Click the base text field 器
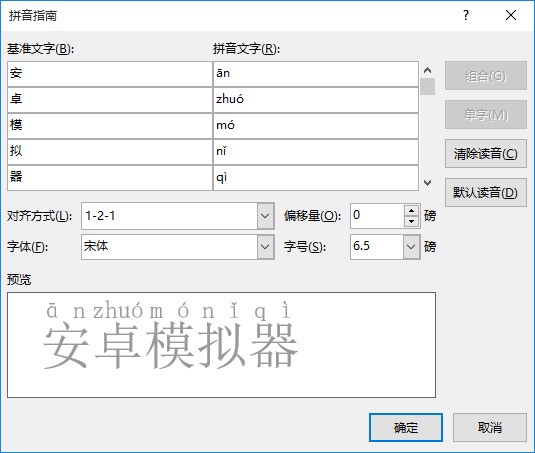Image resolution: width=535 pixels, height=453 pixels. tap(110, 178)
